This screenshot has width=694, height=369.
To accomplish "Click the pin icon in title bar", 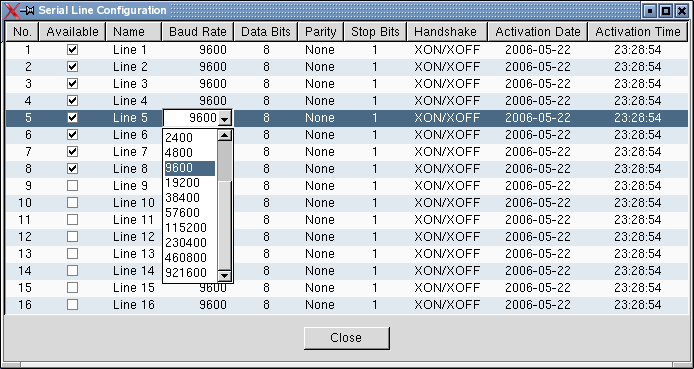I will pyautogui.click(x=27, y=11).
